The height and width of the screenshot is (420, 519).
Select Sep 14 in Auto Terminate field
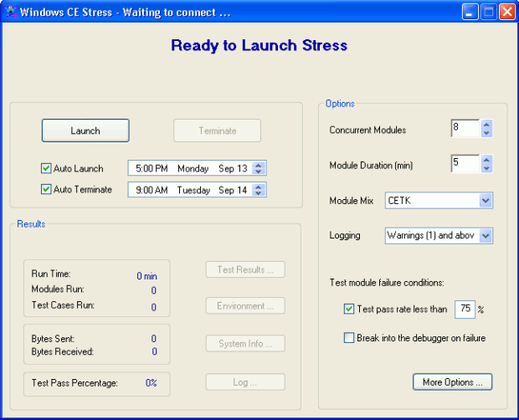click(x=233, y=190)
